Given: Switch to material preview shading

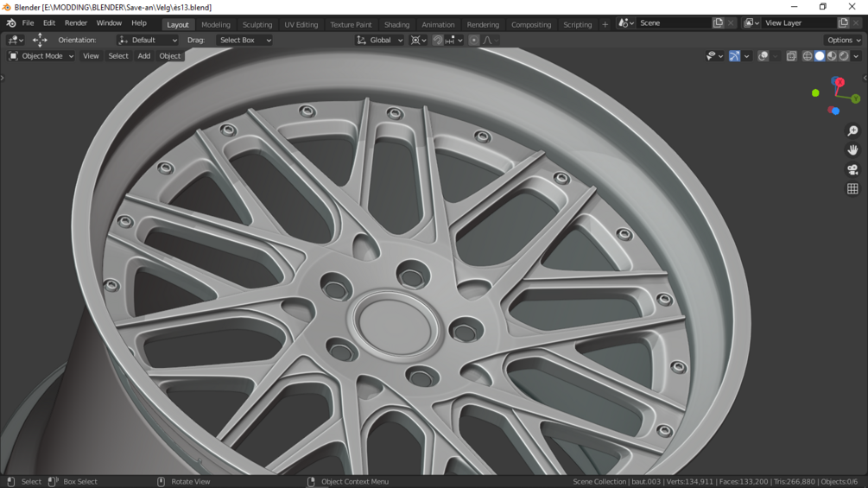Looking at the screenshot, I should click(832, 56).
